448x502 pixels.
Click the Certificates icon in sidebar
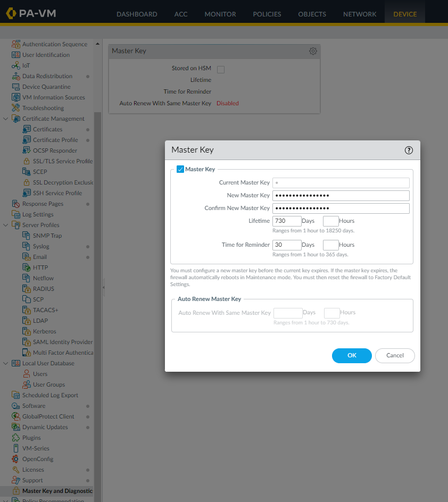click(x=27, y=129)
